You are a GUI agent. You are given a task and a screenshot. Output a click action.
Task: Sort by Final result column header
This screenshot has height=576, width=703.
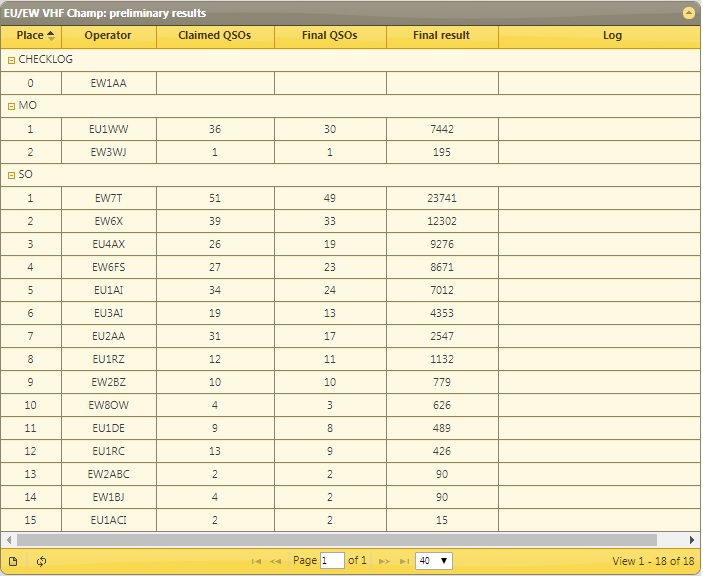(x=441, y=36)
